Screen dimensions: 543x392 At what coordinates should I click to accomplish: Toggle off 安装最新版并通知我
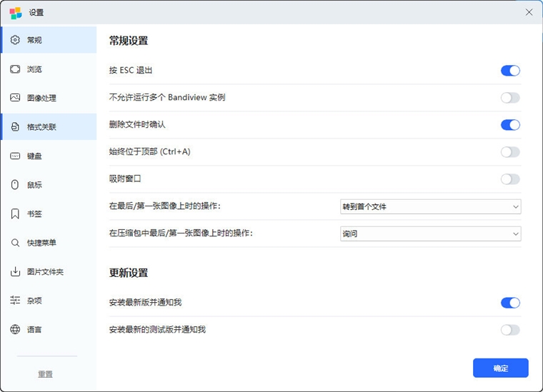(510, 303)
